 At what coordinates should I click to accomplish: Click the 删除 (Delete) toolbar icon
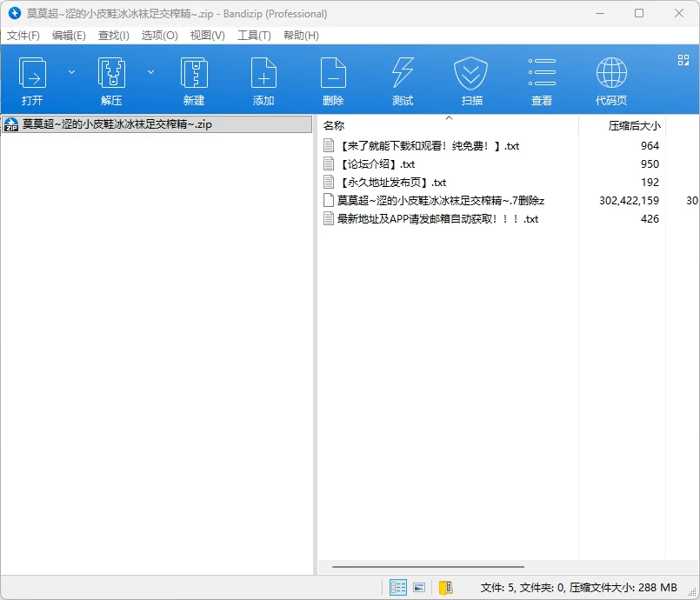click(x=333, y=73)
